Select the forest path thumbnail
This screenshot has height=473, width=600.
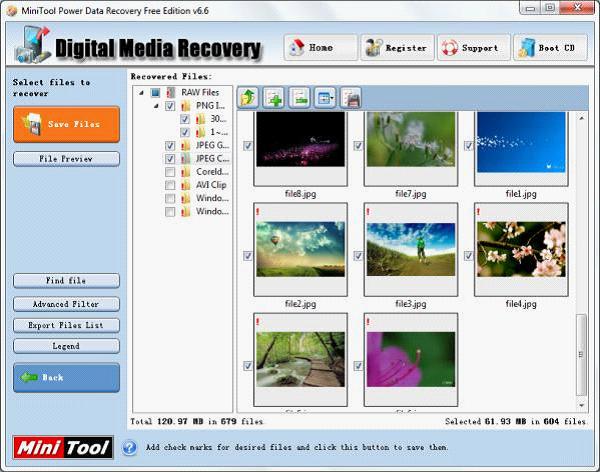(300, 359)
